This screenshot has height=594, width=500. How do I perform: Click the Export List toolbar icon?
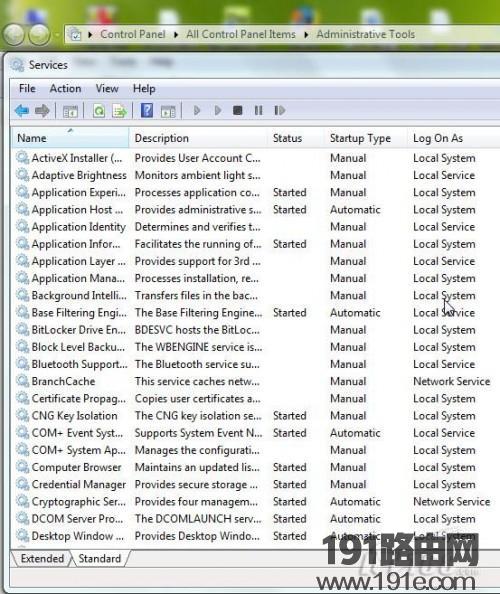120,111
